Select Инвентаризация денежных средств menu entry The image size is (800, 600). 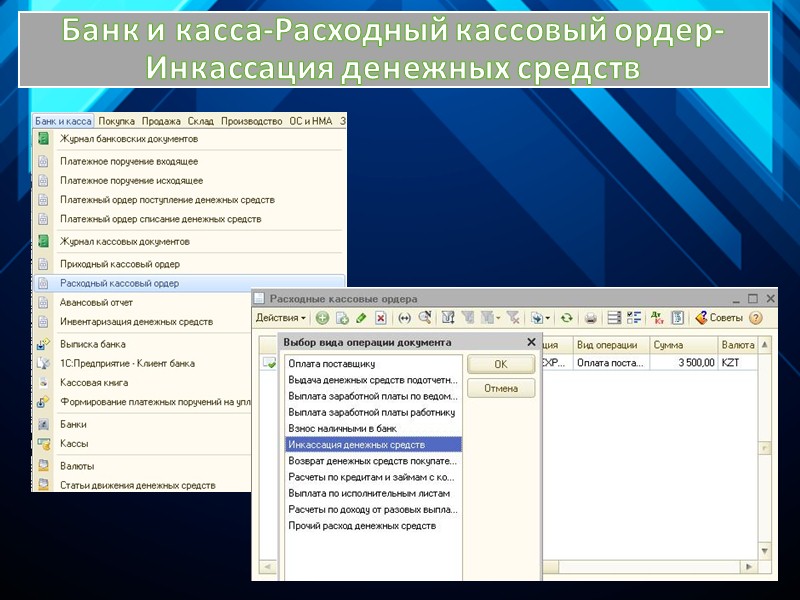[x=143, y=322]
